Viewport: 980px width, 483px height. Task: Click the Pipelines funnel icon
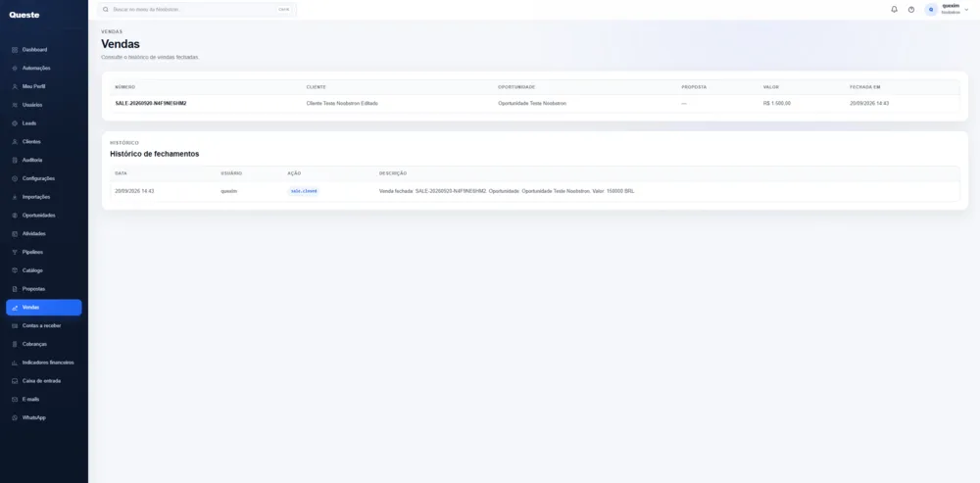15,253
